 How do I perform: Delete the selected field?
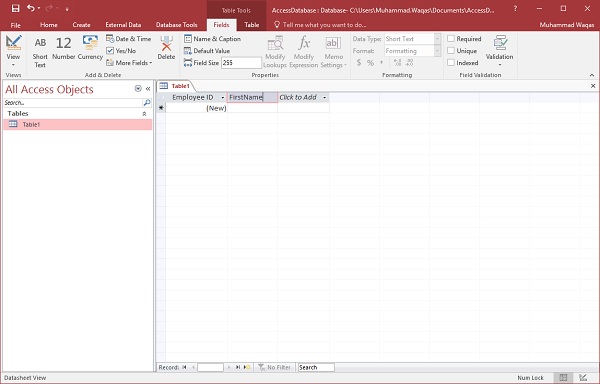(166, 48)
